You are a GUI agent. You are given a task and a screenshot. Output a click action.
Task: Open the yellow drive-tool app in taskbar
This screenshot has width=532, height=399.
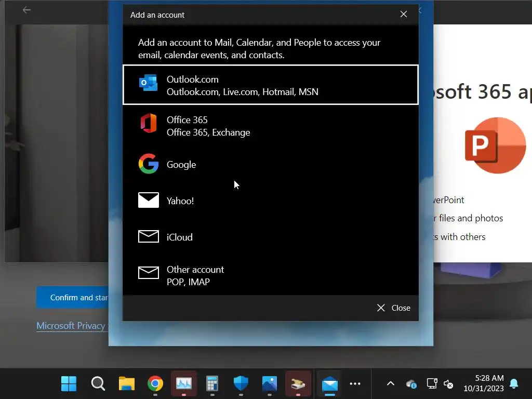[298, 384]
